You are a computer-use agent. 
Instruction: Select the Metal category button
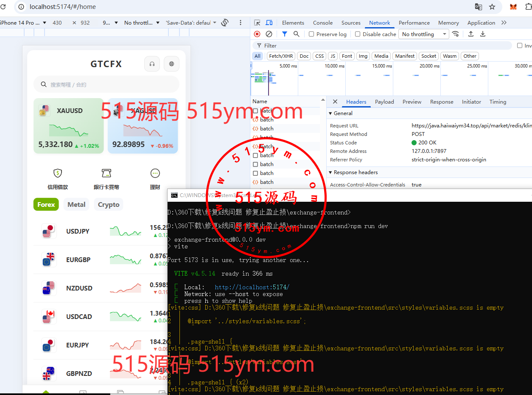pos(76,205)
